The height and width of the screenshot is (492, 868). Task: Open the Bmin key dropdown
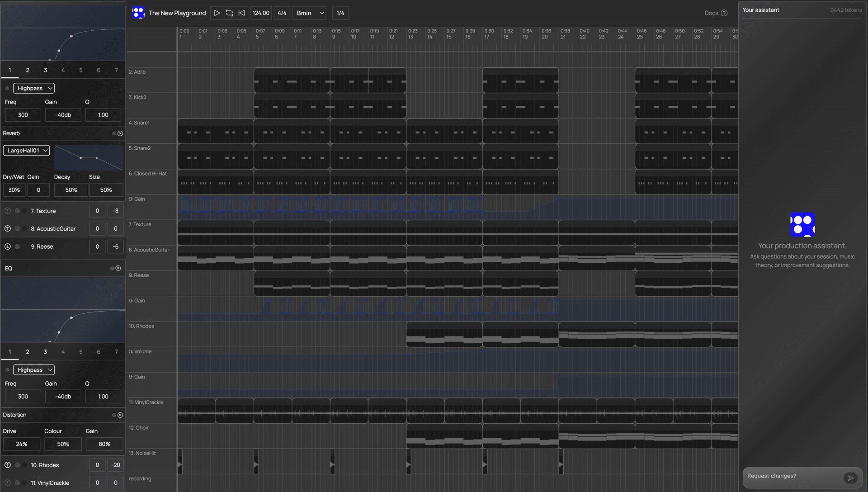tap(309, 13)
